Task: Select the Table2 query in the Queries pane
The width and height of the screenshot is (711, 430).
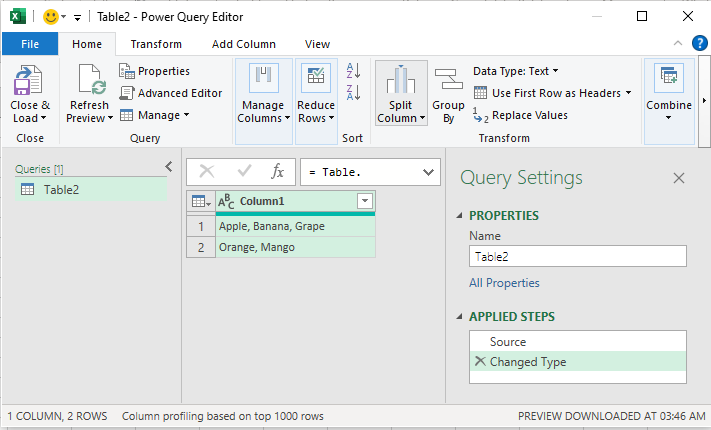Action: 91,190
